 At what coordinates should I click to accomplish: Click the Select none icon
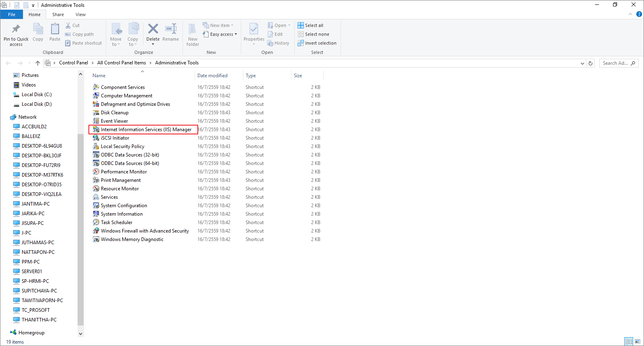point(301,34)
